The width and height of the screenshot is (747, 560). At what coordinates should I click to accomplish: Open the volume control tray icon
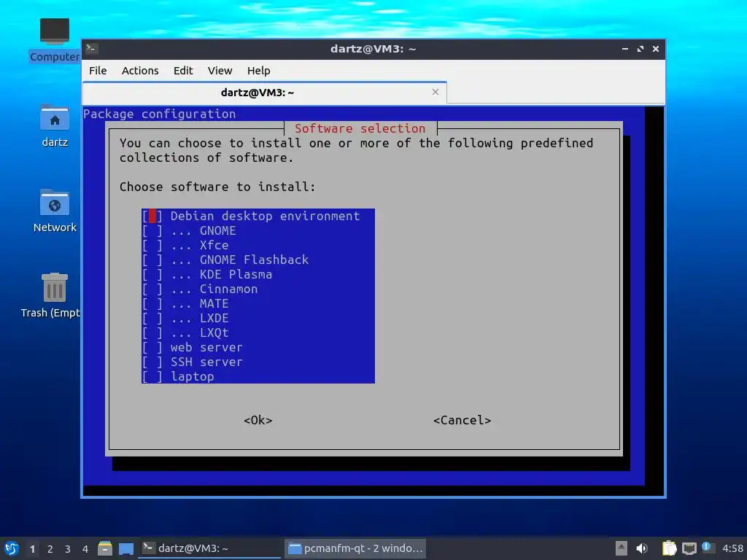[x=642, y=548]
